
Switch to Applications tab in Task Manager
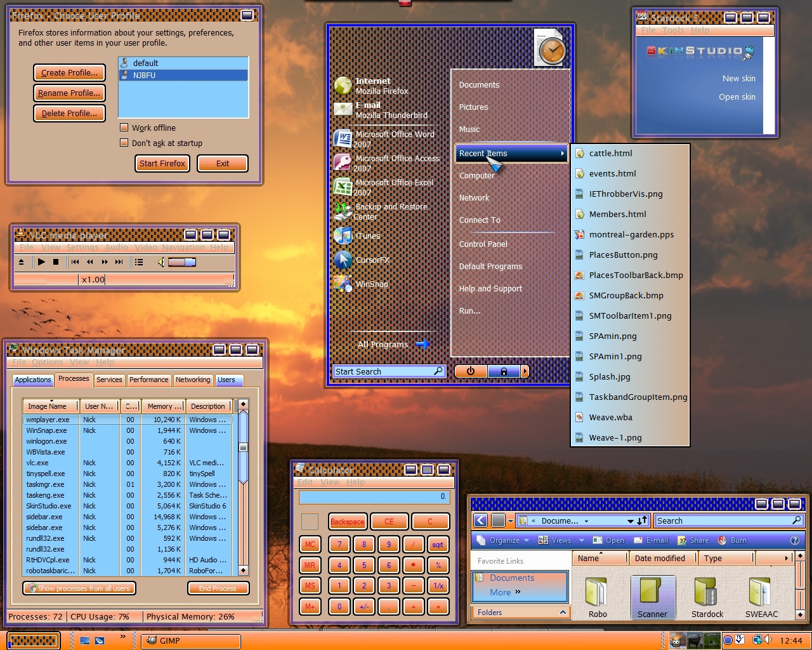click(x=33, y=380)
